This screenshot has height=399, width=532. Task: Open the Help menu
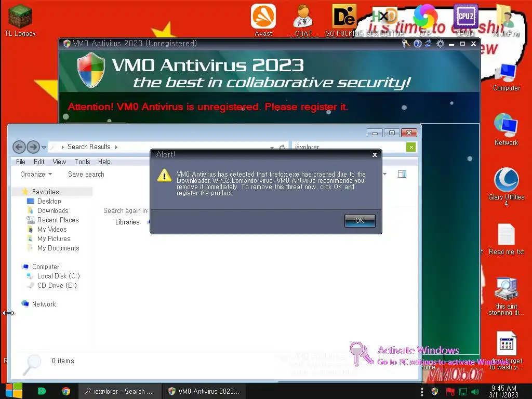[x=104, y=162]
